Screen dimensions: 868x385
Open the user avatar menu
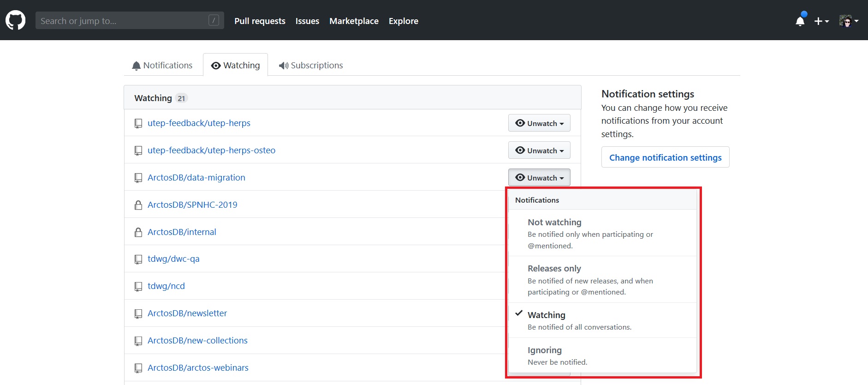coord(849,21)
